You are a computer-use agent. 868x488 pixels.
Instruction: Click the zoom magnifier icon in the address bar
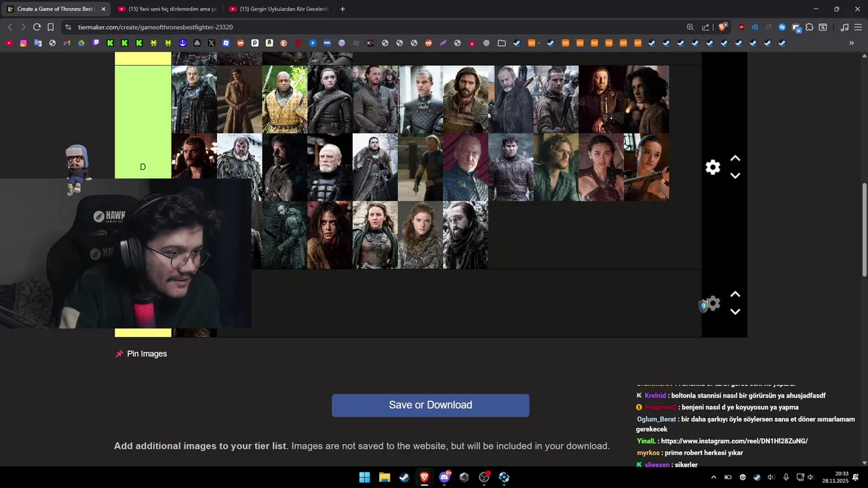(x=690, y=27)
